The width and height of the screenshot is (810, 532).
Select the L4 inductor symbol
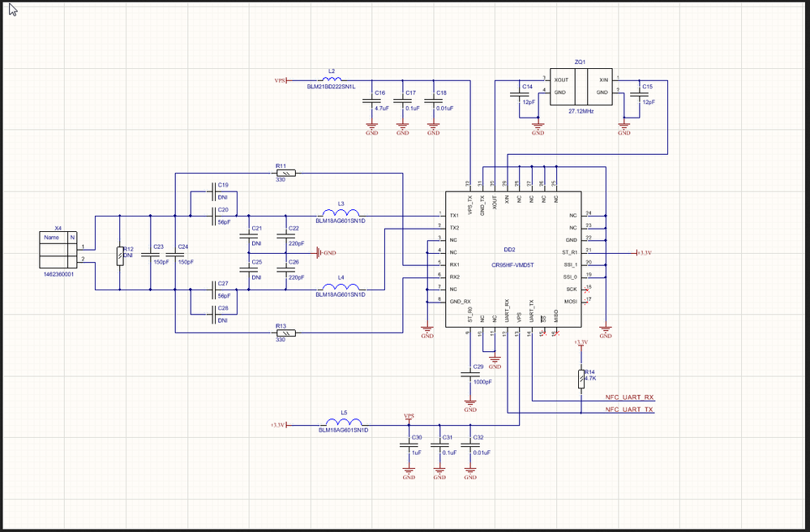pyautogui.click(x=341, y=286)
